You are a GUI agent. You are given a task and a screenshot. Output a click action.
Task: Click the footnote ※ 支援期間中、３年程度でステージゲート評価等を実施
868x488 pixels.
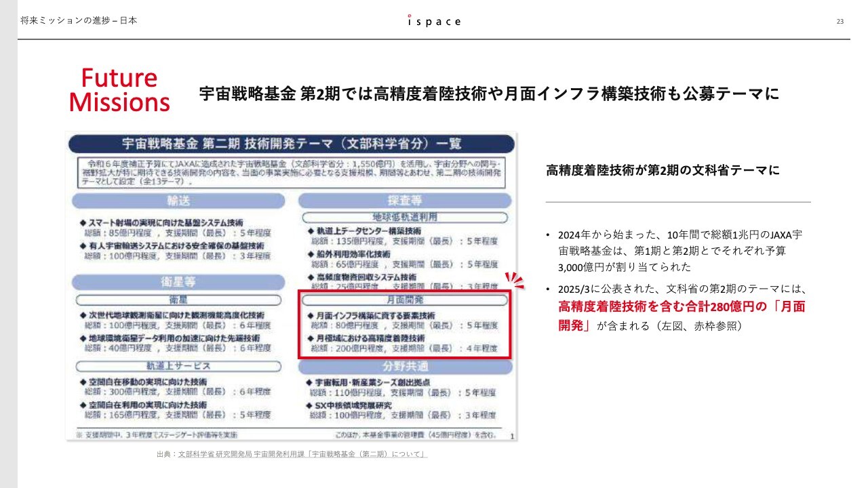click(x=157, y=434)
